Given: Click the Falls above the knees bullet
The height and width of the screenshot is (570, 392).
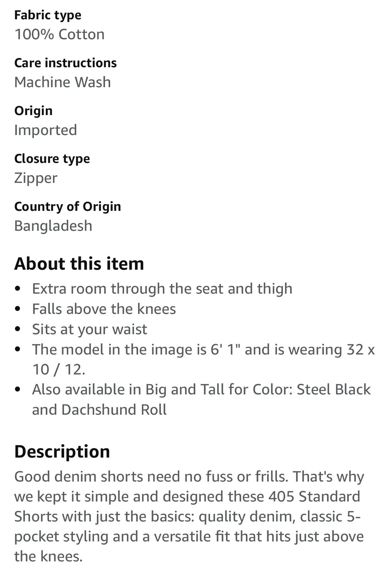Looking at the screenshot, I should click(104, 309).
